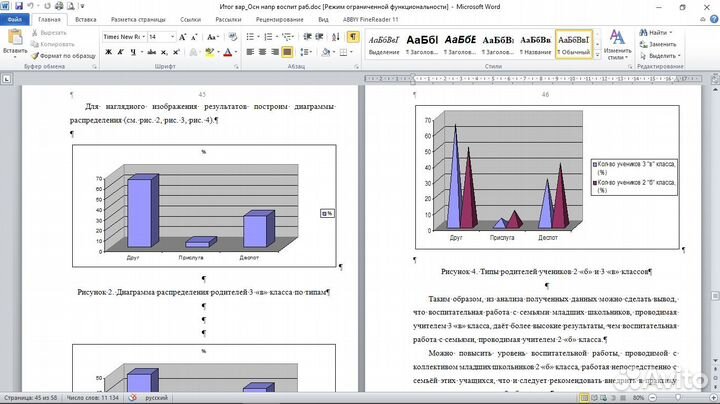Apply strikethrough formatting (abc icon)
The image size is (720, 404).
(150, 52)
